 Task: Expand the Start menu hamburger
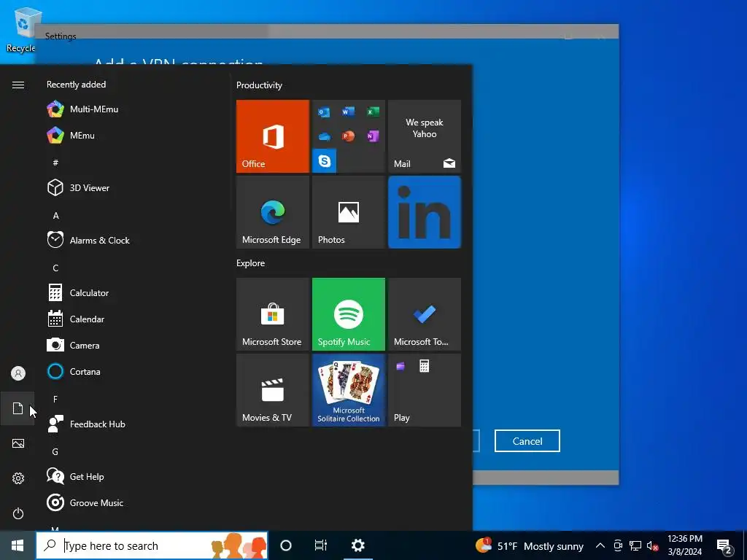(18, 85)
